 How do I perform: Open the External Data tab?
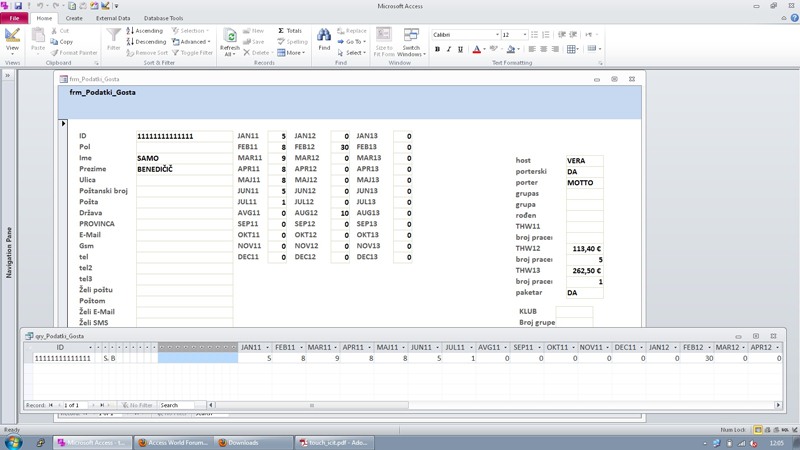point(113,18)
